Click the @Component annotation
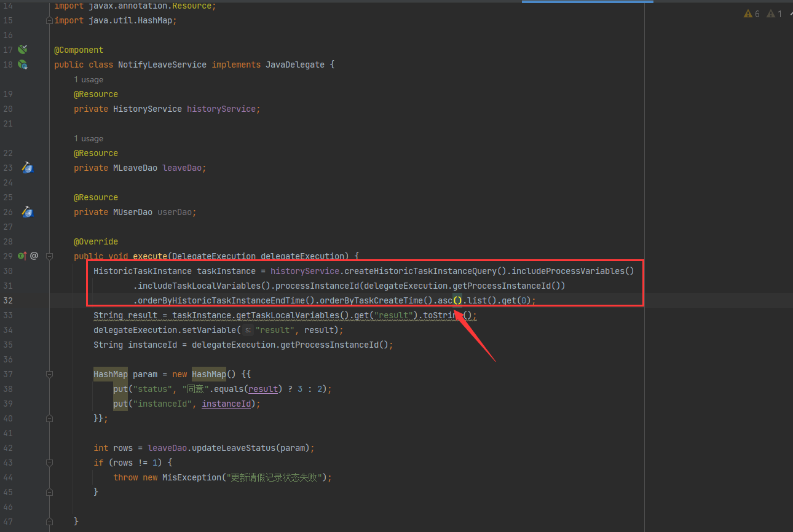793x532 pixels. click(x=79, y=50)
